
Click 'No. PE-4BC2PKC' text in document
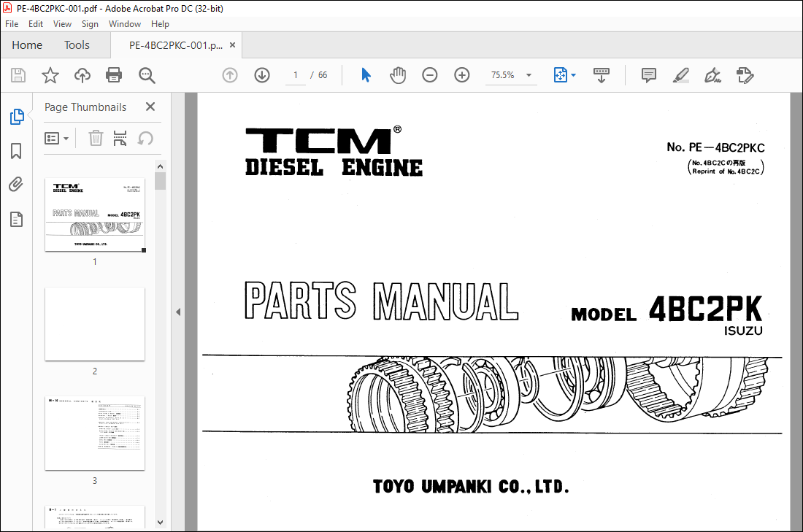(x=716, y=147)
